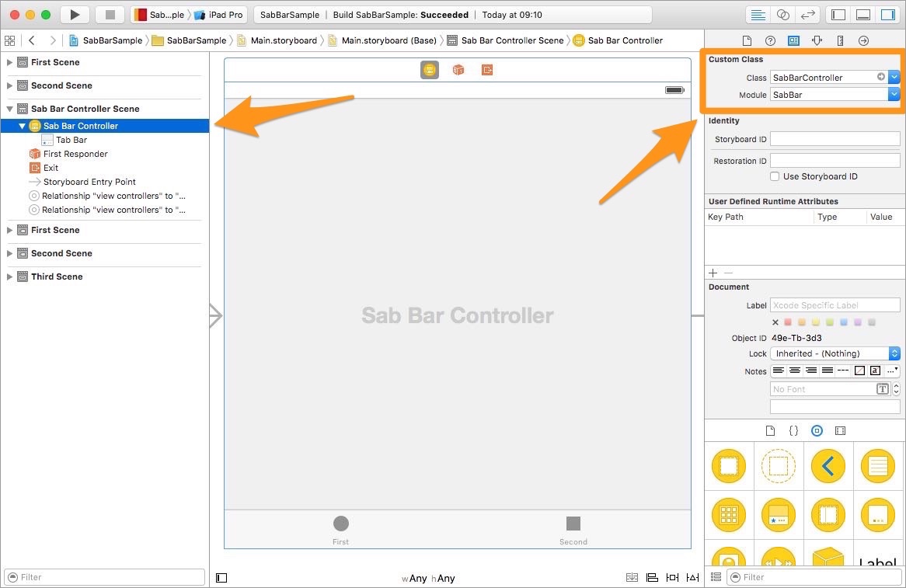Open the Align constraints menu on canvas
Viewport: 906px width, 588px height.
tap(652, 577)
